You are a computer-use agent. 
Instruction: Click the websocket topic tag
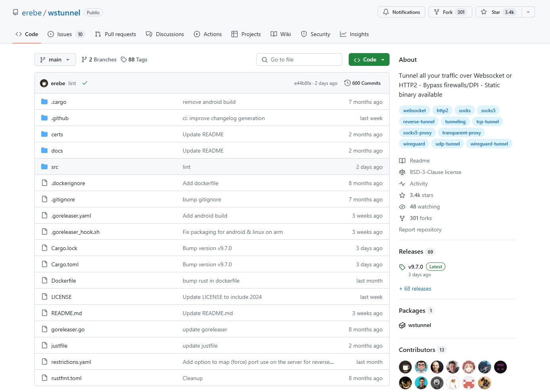coord(414,111)
